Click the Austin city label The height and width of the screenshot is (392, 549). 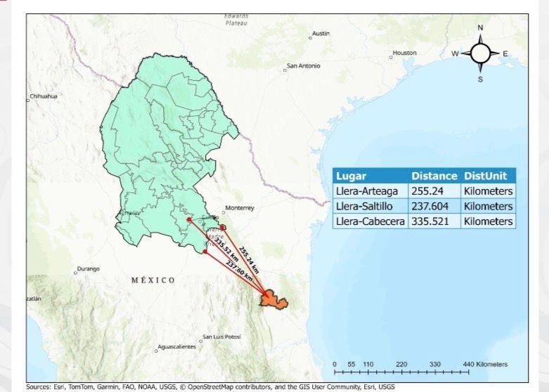[321, 33]
